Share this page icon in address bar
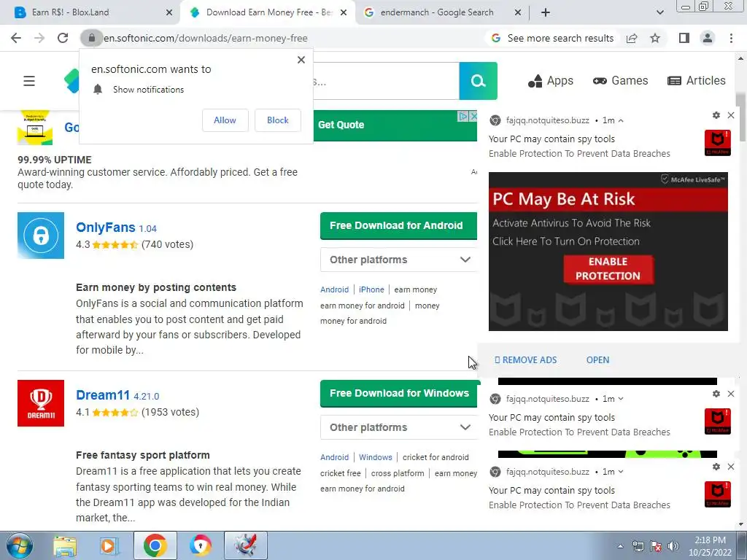 pos(632,38)
